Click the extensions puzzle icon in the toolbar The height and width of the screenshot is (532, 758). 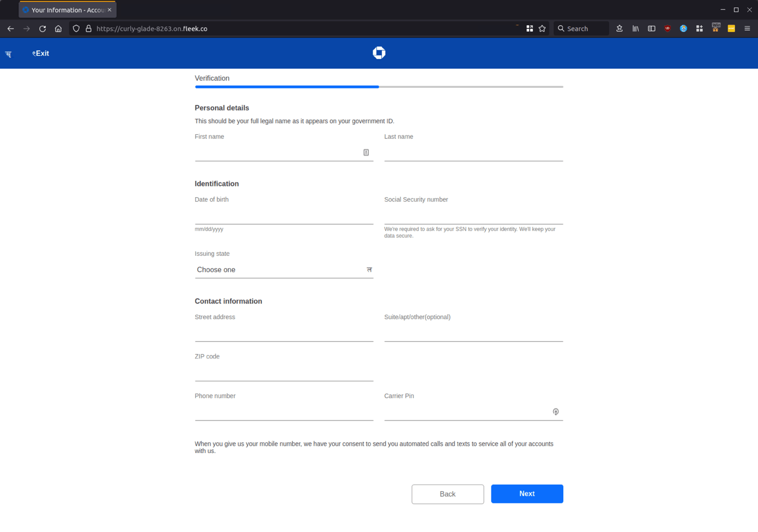[x=699, y=29]
